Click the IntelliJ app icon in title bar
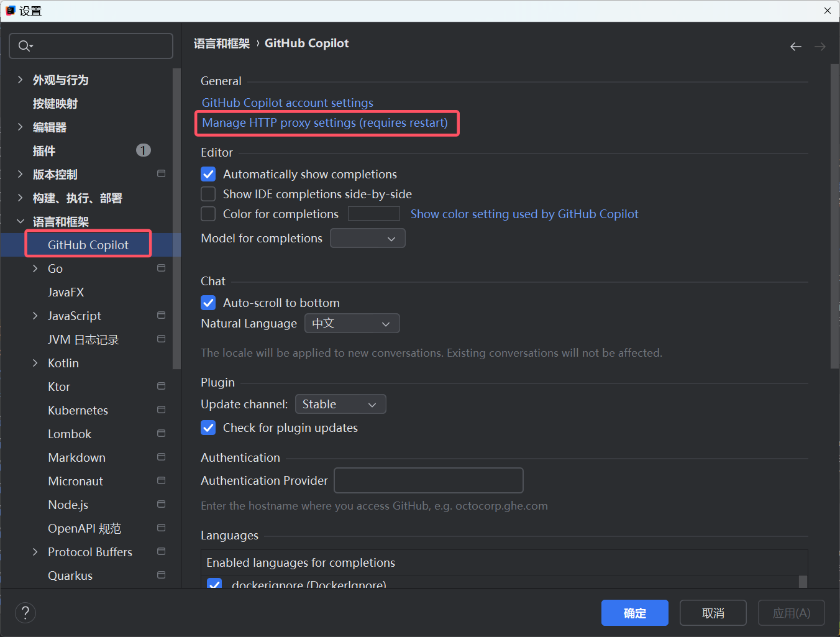The image size is (840, 637). 11,11
